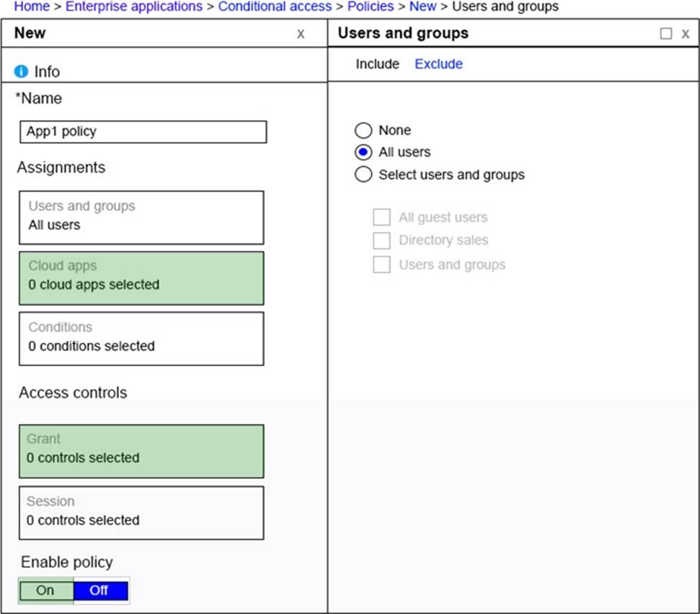Open the Conditions assignment section

click(x=141, y=338)
